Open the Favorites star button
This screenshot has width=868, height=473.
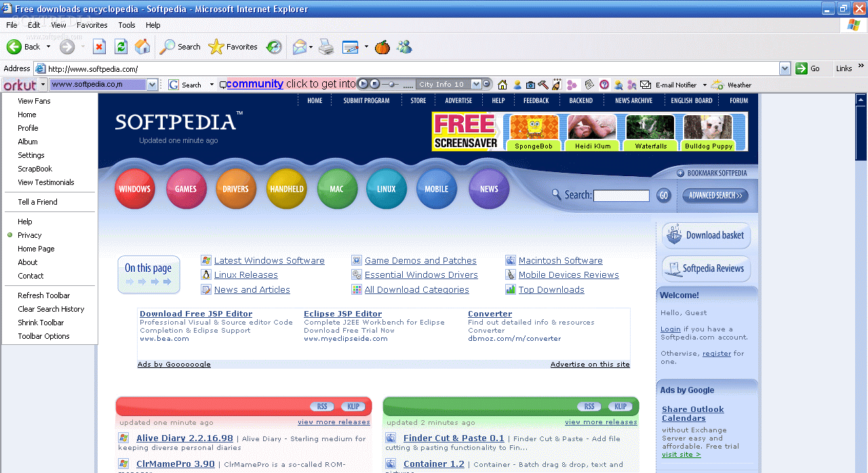pyautogui.click(x=233, y=47)
